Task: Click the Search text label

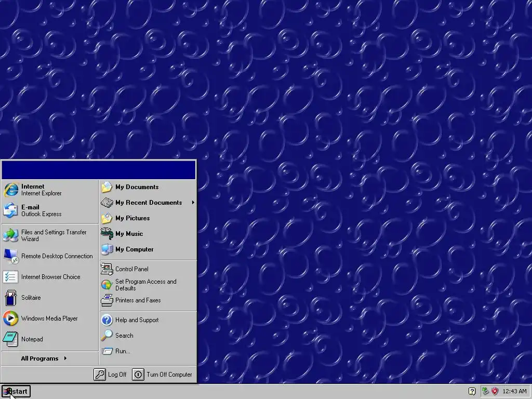Action: 124,336
